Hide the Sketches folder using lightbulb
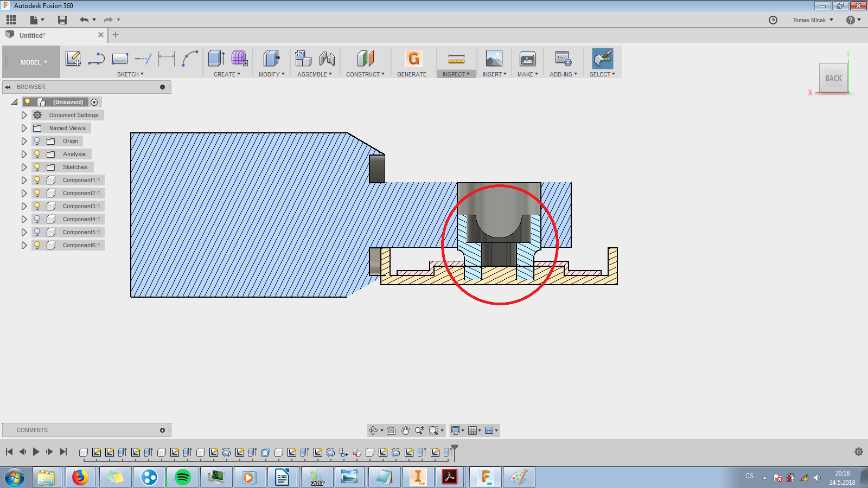 [x=37, y=167]
